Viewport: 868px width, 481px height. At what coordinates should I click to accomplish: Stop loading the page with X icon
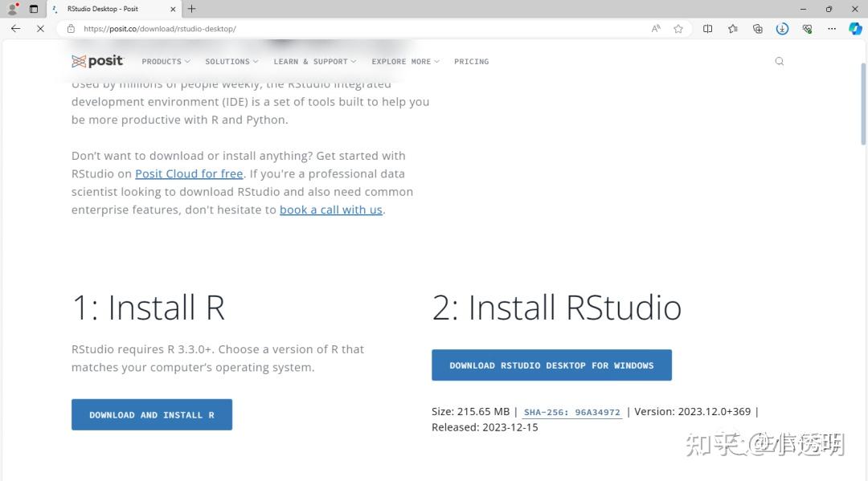coord(40,29)
